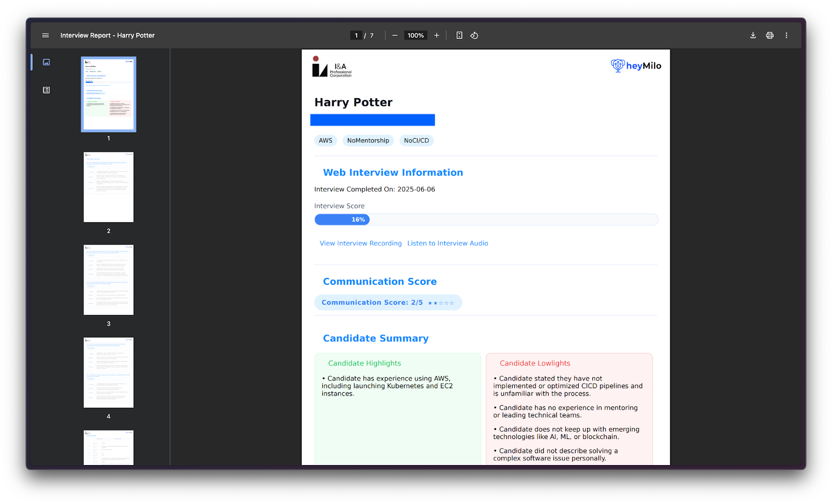
Task: Jump to page 4 thumbnail
Action: (x=109, y=373)
